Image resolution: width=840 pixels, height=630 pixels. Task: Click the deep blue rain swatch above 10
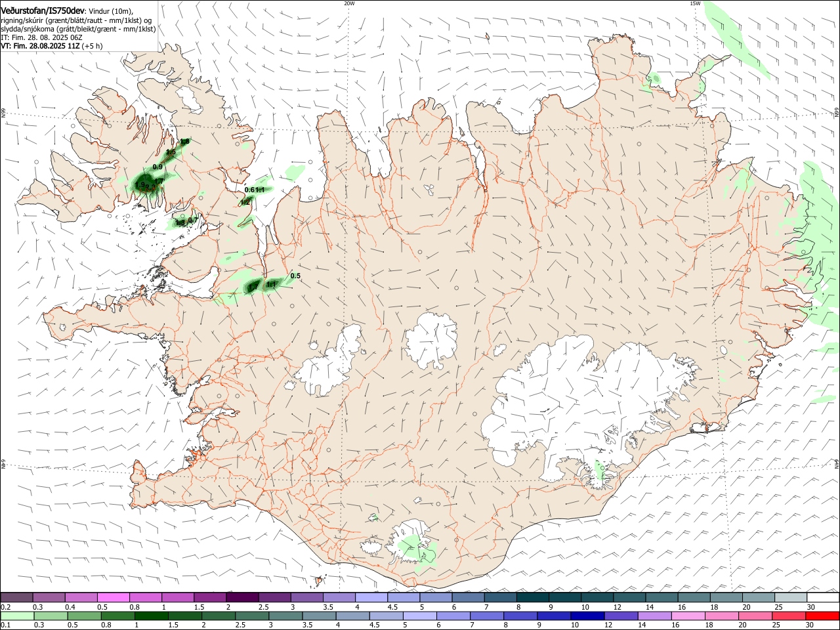[587, 616]
